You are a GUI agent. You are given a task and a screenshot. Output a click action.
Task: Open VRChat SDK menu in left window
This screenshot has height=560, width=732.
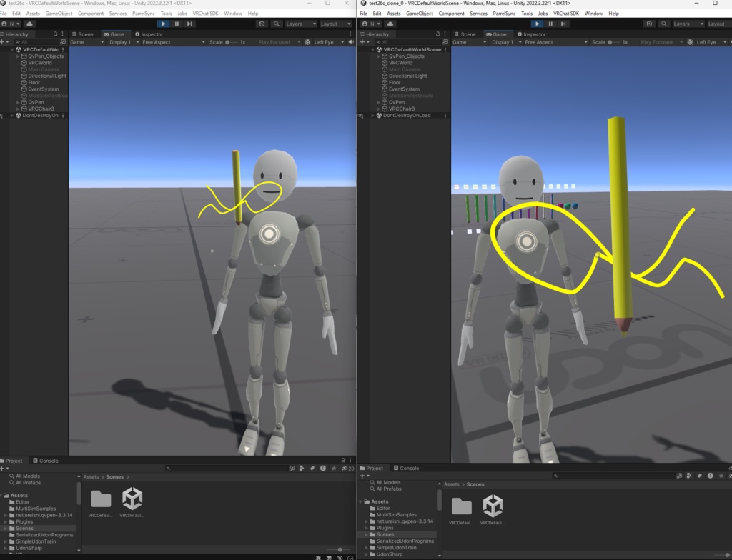pyautogui.click(x=205, y=14)
